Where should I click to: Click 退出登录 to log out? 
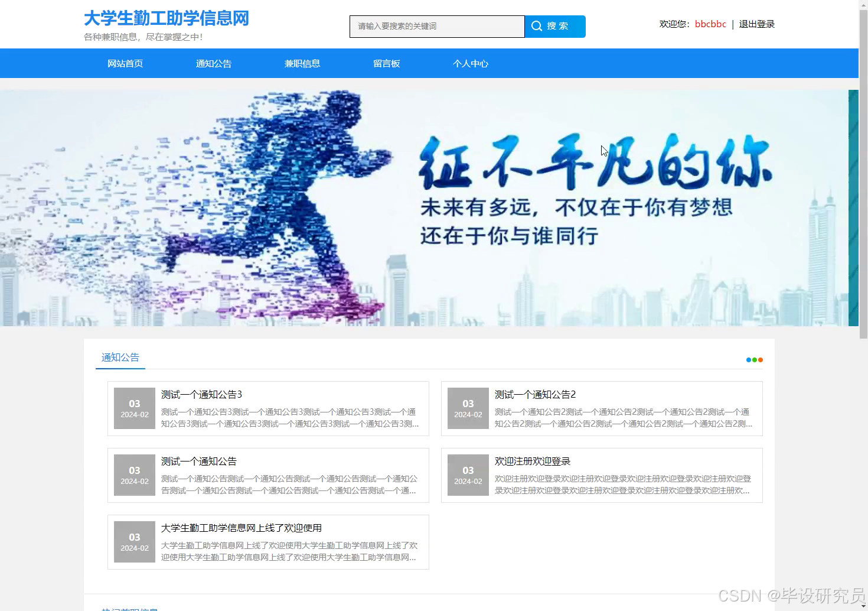pyautogui.click(x=756, y=24)
